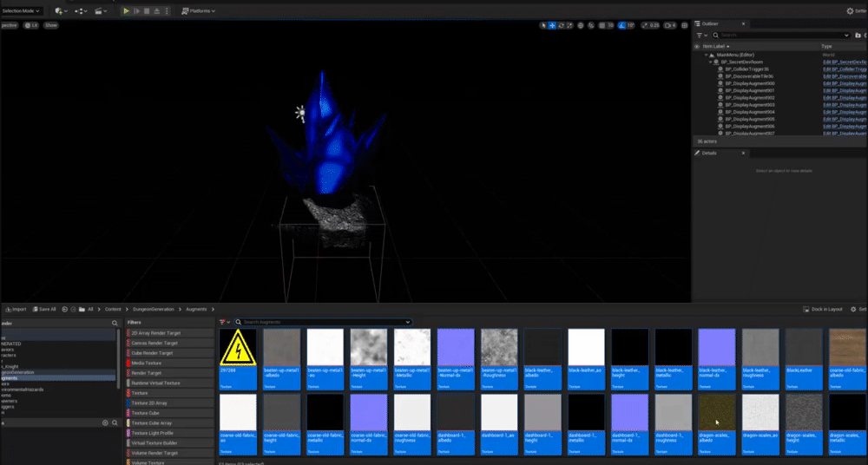Viewport: 868px width, 465px height.
Task: Open the Add content quick menu icon
Action: tap(61, 11)
